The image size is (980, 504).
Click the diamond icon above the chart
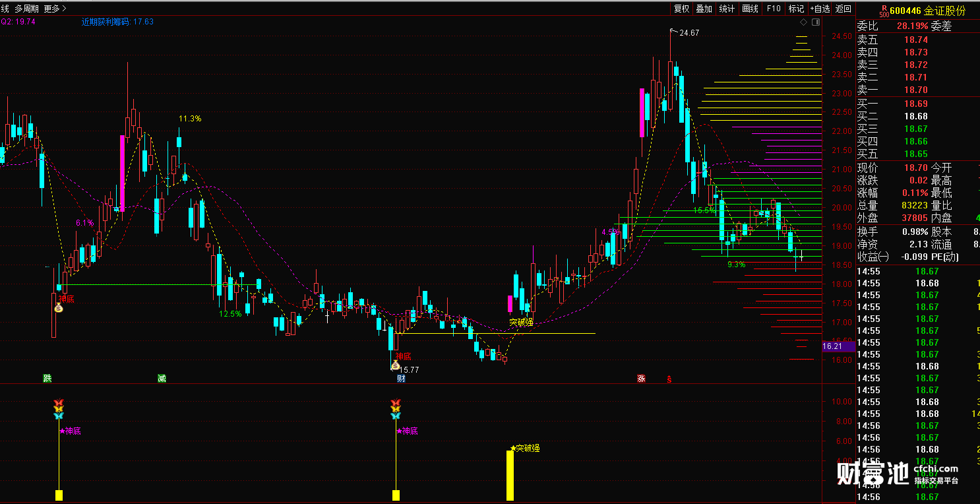[804, 22]
